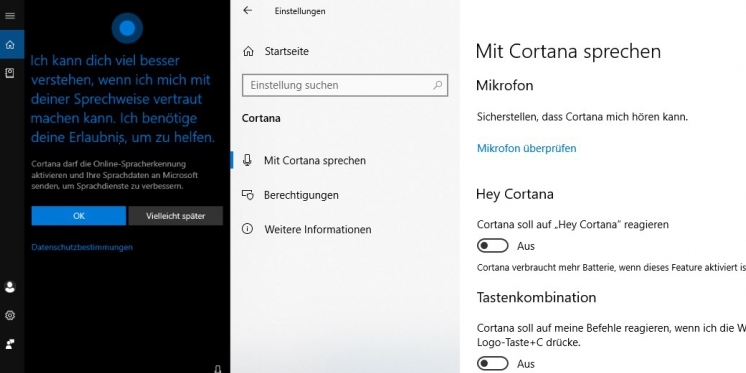Screen dimensions: 746x373
Task: Click text 'Sicherstellen, dass Cortana mich hören kann.'
Action: (x=582, y=117)
